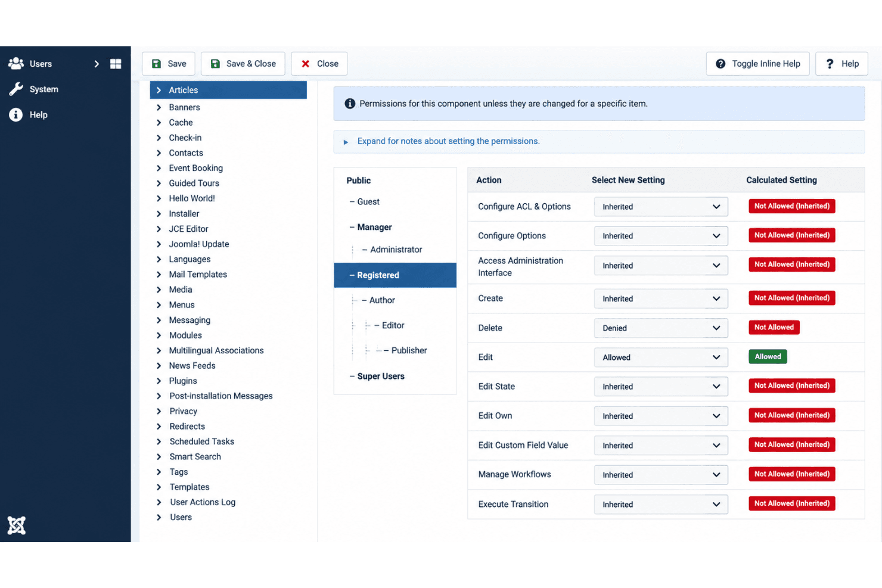
Task: Open the Create permission dropdown
Action: [661, 298]
